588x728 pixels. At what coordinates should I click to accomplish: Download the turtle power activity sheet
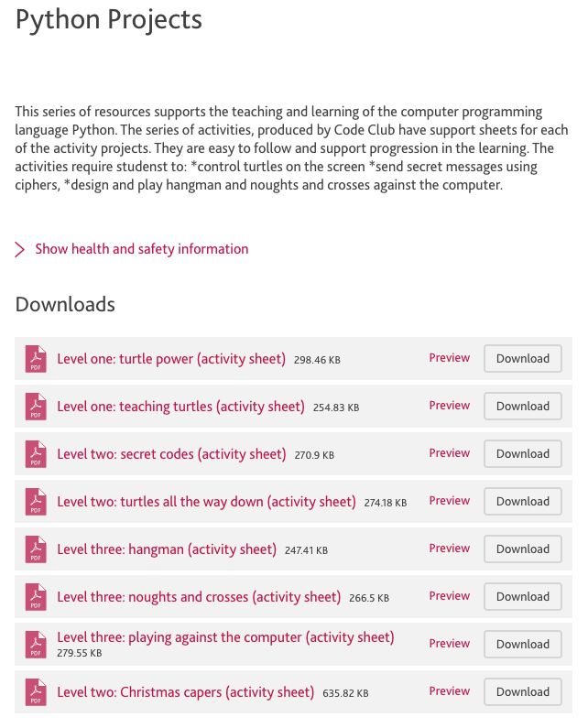coord(522,359)
